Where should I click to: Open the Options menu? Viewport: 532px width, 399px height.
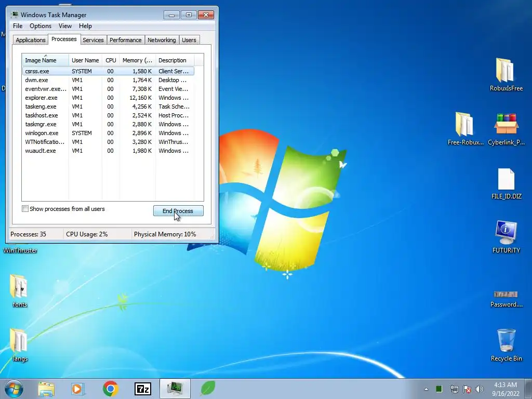[x=41, y=26]
